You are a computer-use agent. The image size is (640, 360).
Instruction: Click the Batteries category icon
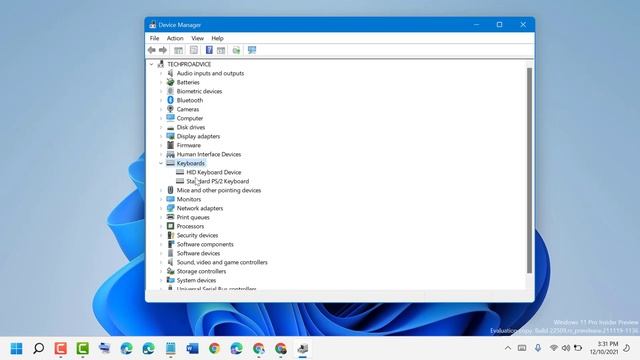[171, 82]
